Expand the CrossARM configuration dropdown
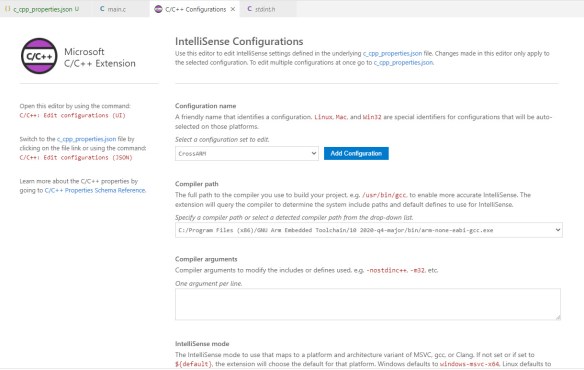The image size is (584, 370). tap(247, 154)
